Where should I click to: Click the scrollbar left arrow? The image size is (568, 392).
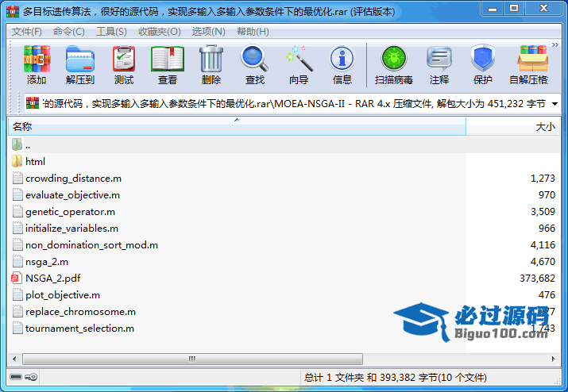pyautogui.click(x=14, y=359)
